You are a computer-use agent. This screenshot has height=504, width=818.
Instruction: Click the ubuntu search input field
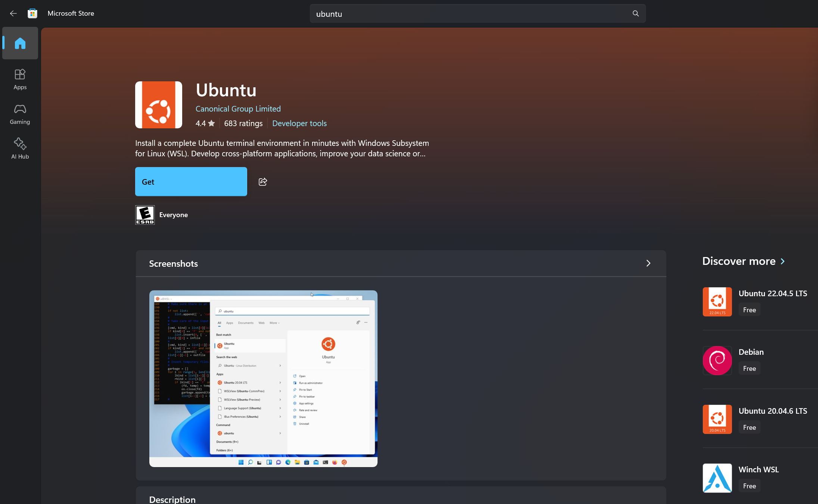click(x=470, y=14)
